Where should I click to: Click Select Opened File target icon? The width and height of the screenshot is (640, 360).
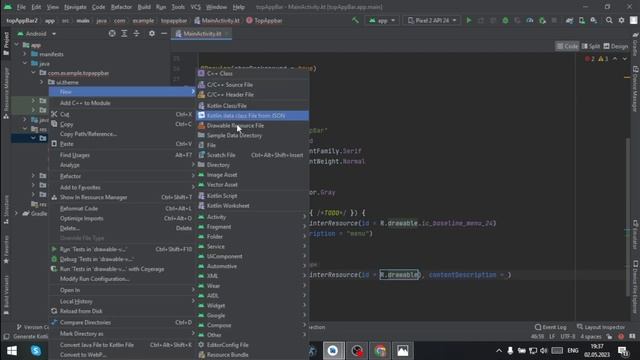click(x=112, y=33)
